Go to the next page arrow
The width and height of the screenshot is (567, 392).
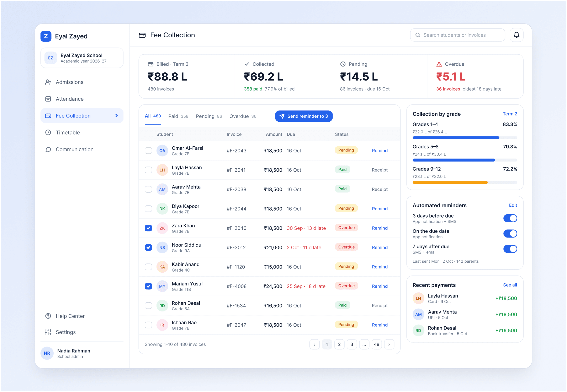tap(389, 344)
